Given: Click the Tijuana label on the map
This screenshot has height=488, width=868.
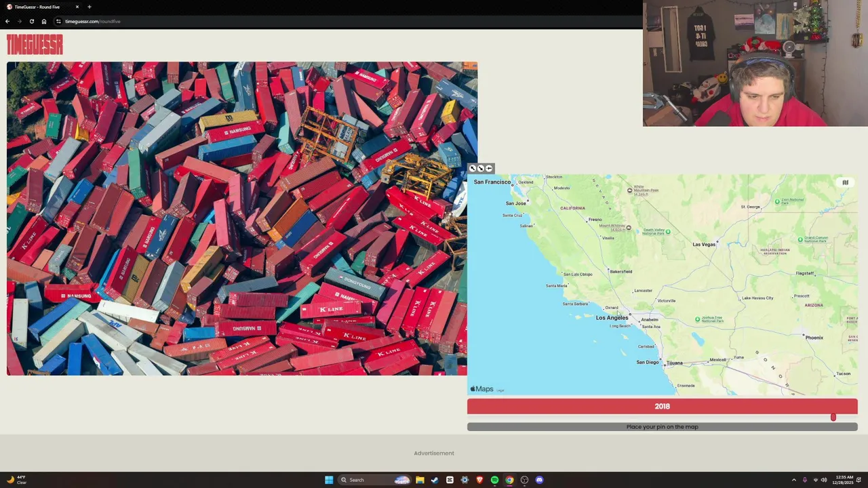Looking at the screenshot, I should pyautogui.click(x=674, y=363).
